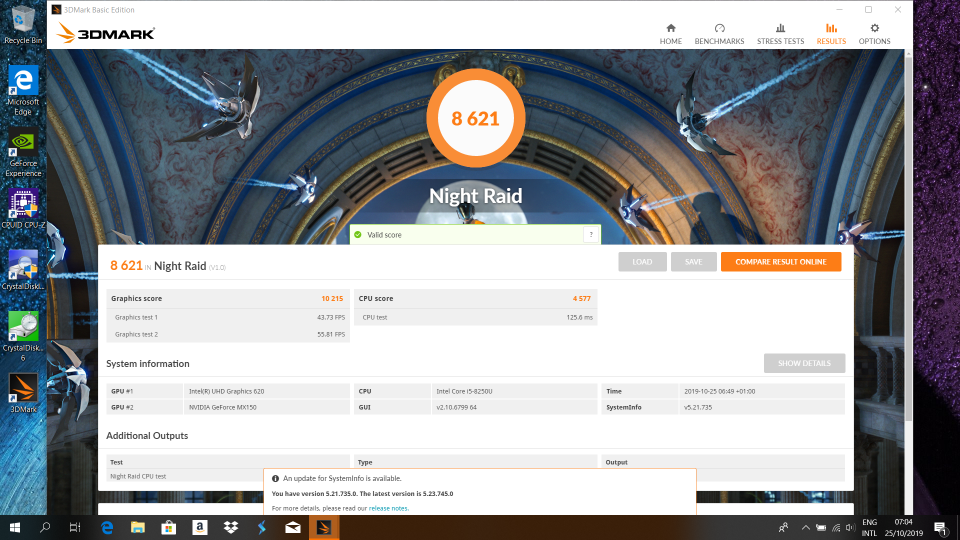Click the 3DMark logo in header

tap(106, 33)
